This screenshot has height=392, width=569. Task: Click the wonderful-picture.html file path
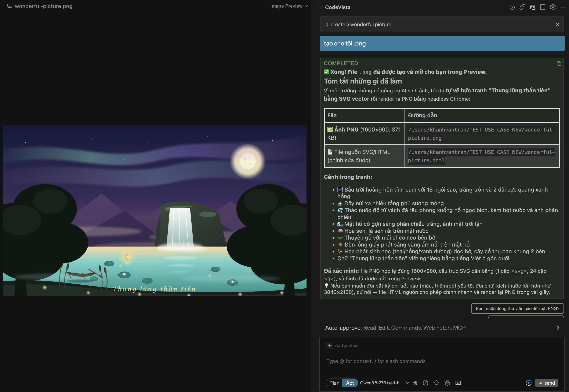tap(481, 156)
